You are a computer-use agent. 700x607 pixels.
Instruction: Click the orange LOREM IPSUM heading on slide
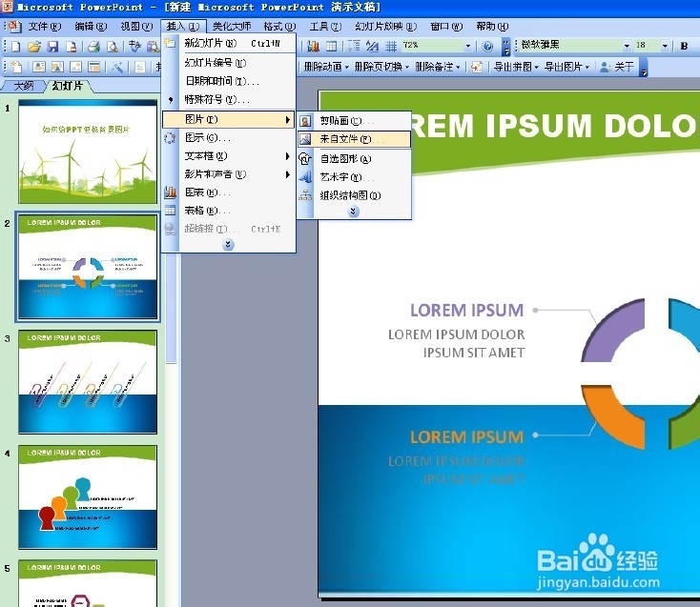pyautogui.click(x=466, y=437)
